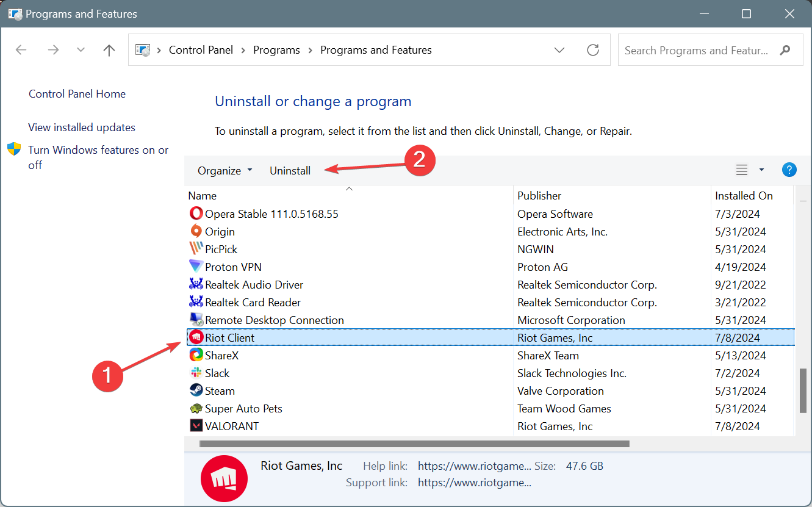The width and height of the screenshot is (812, 507).
Task: Click the Slack program icon
Action: (196, 373)
